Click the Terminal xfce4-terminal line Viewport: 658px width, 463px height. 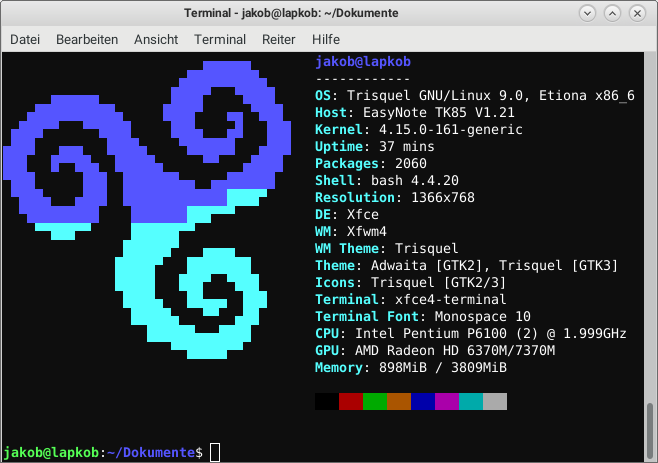tap(411, 300)
